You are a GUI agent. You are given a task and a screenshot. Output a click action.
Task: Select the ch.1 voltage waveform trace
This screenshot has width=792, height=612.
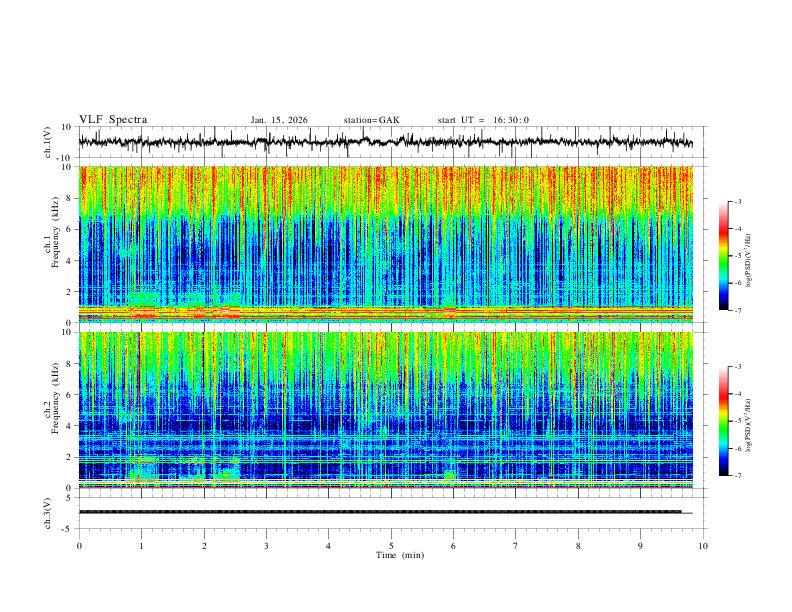(385, 142)
